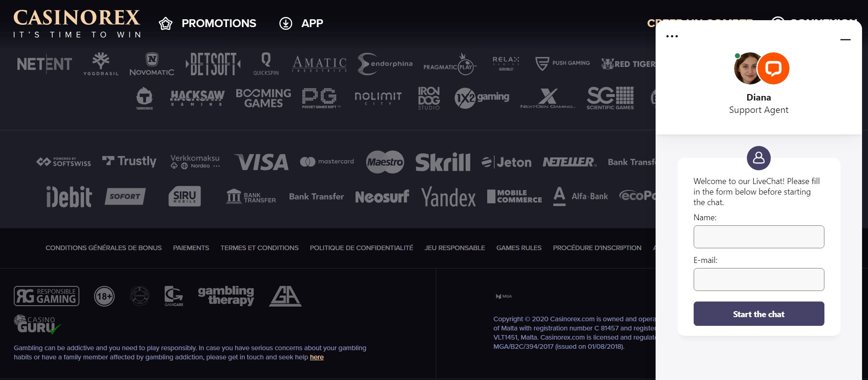Viewport: 868px width, 380px height.
Task: Select the Sofort payment logo
Action: click(125, 196)
